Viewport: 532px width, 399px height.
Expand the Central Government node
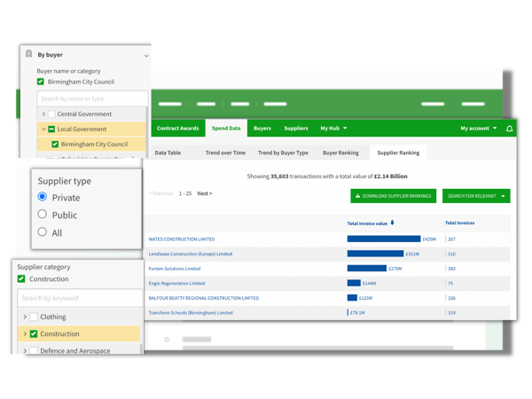point(43,114)
